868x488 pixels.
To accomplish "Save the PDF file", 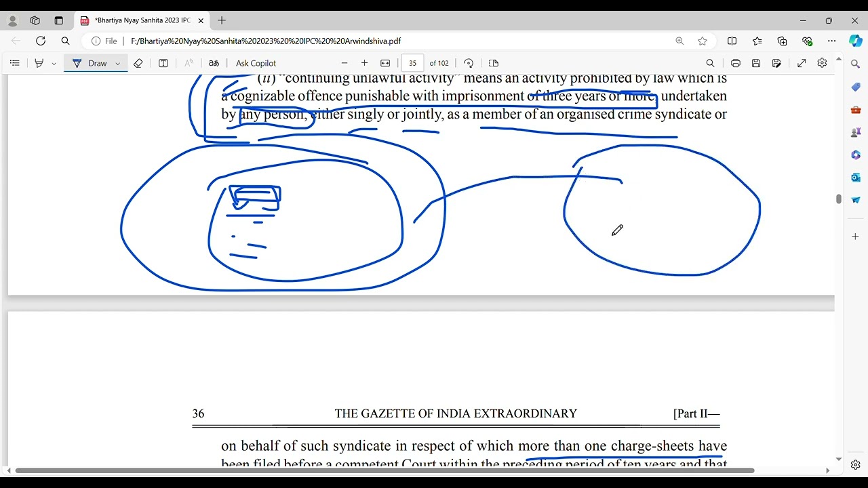I will coord(756,63).
